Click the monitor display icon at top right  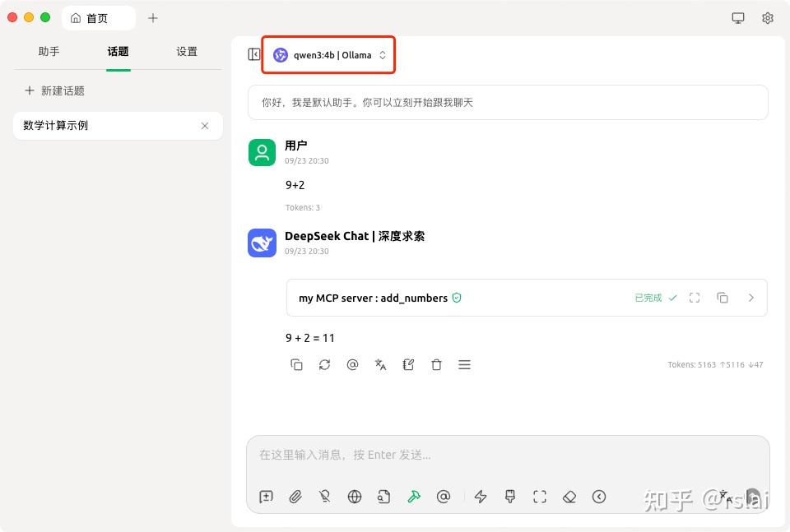[737, 18]
